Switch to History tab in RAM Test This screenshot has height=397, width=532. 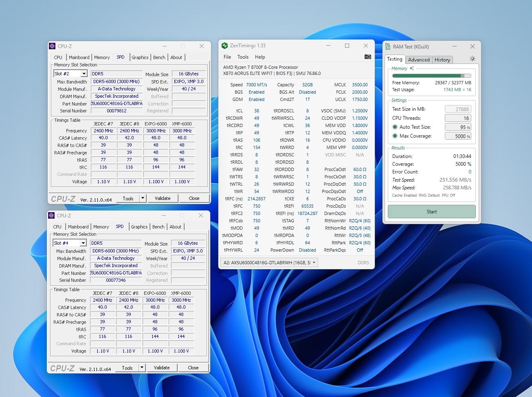442,59
